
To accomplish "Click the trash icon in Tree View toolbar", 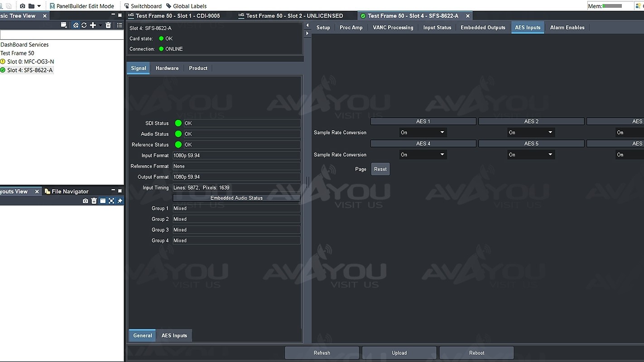I will click(108, 25).
